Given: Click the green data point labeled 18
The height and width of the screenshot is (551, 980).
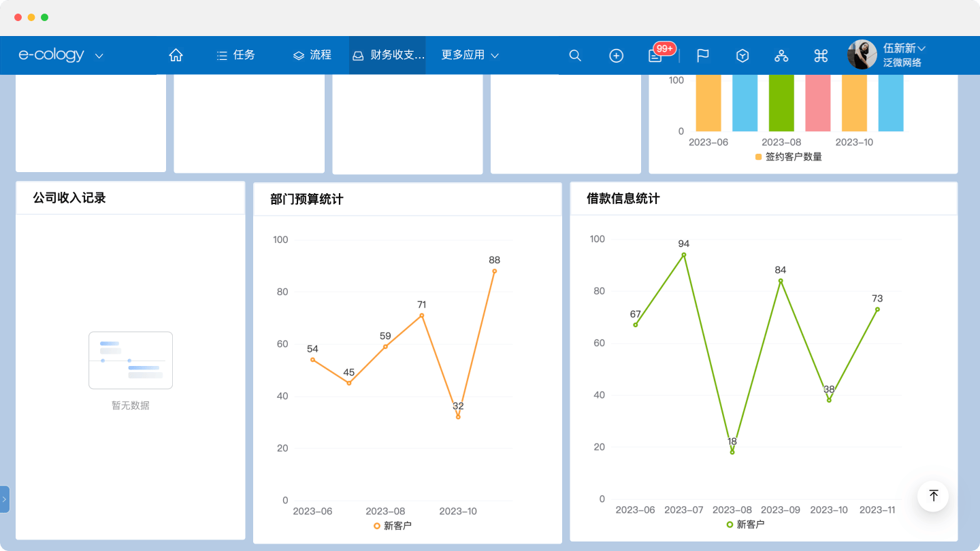Looking at the screenshot, I should pyautogui.click(x=732, y=452).
